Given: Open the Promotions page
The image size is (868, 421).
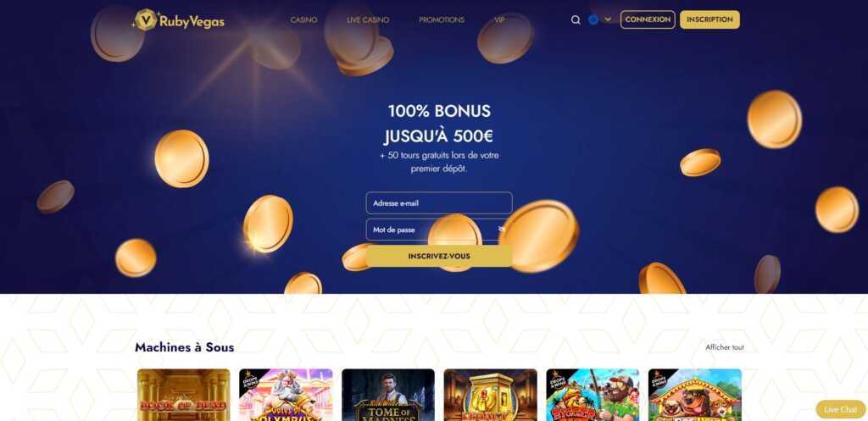Looking at the screenshot, I should coord(442,20).
